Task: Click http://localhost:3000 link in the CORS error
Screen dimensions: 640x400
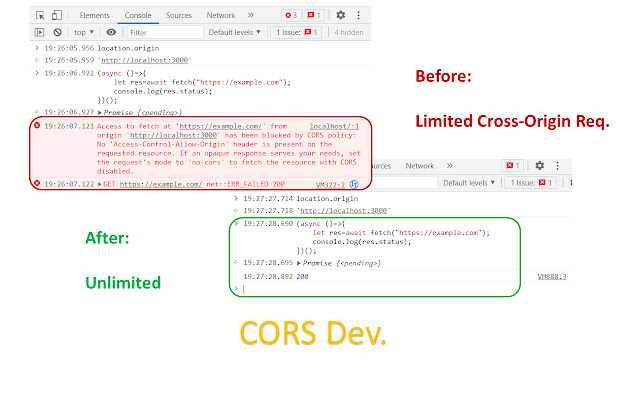Action: (x=173, y=135)
